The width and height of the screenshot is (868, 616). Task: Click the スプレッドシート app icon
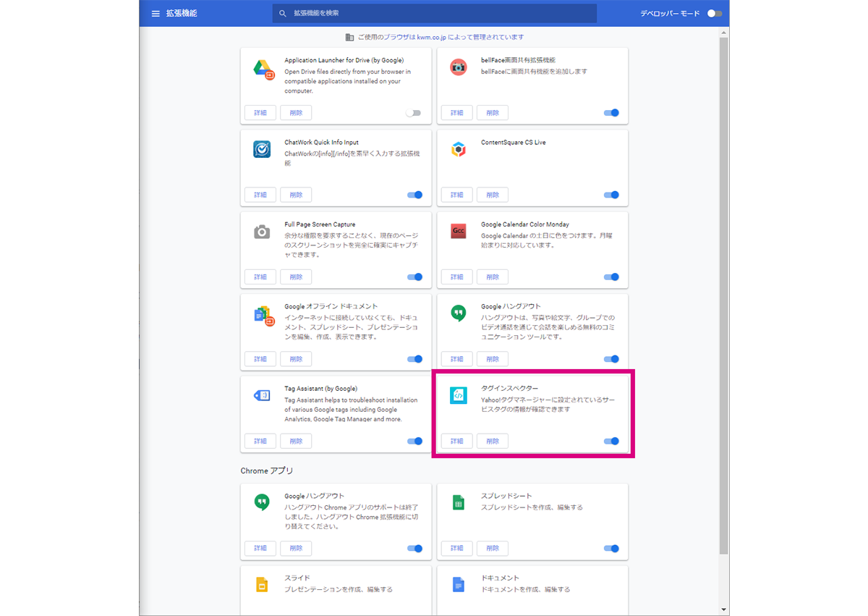click(x=458, y=502)
